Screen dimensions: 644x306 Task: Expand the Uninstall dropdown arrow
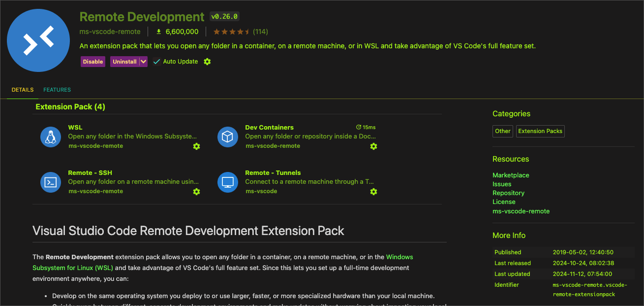[x=143, y=62]
